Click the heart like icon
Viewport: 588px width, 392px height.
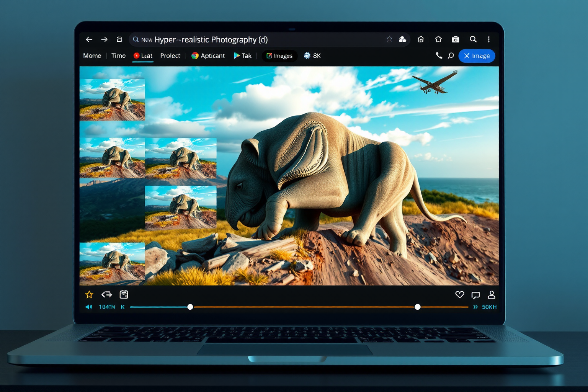tap(460, 294)
